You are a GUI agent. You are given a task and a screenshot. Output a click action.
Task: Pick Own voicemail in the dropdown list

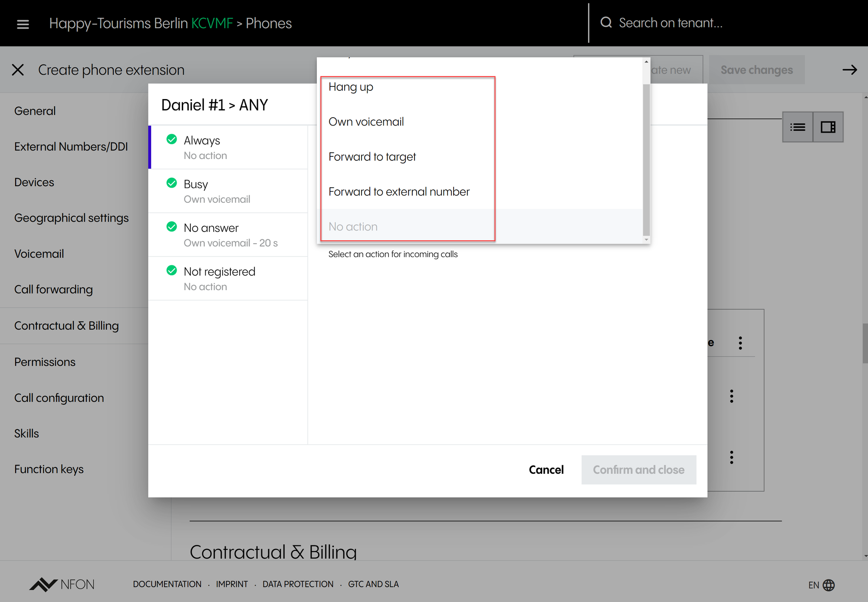coord(366,122)
